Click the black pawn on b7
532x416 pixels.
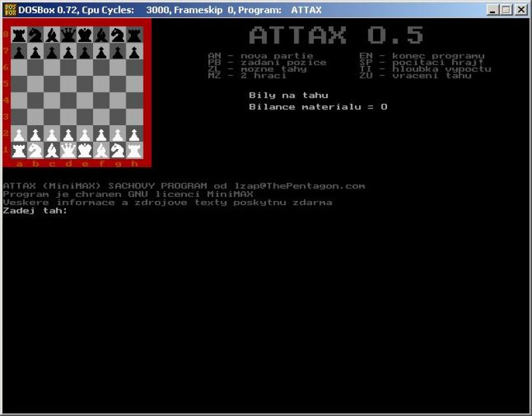36,53
